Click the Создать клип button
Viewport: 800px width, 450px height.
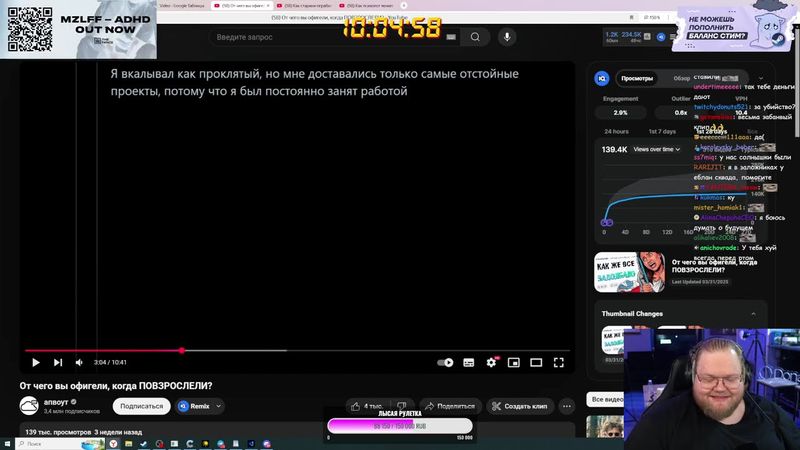[x=520, y=406]
